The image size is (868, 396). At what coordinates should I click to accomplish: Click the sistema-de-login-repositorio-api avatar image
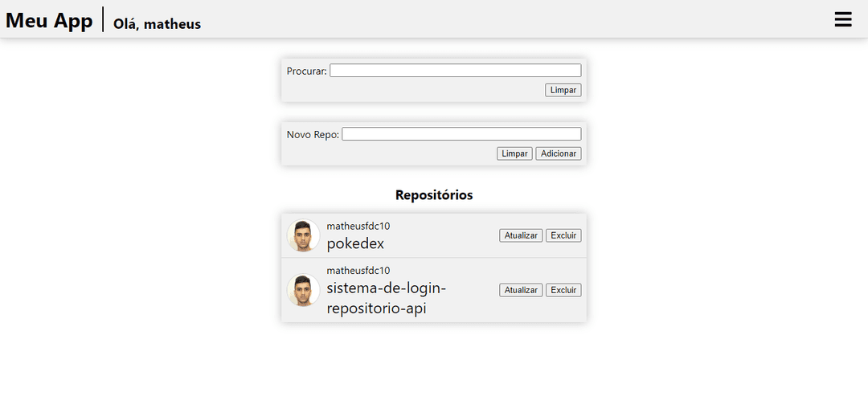coord(303,290)
